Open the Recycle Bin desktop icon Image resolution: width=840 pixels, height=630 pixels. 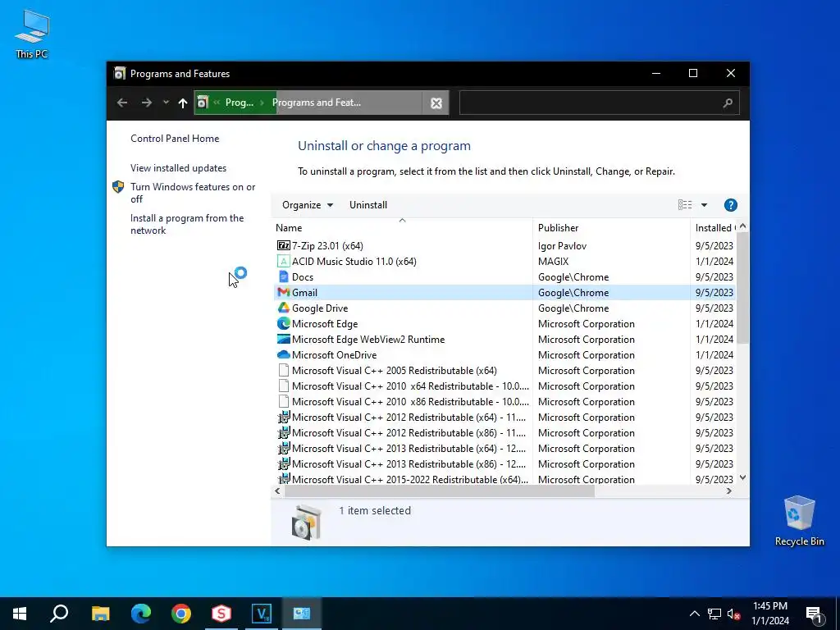coord(799,521)
